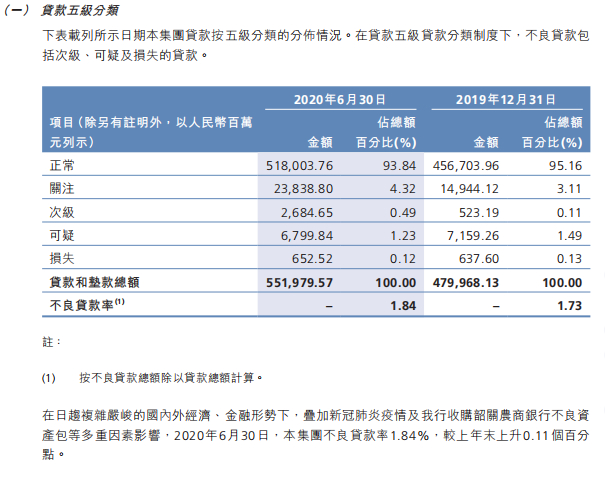
Task: Select the value 637.60
Action: coord(479,259)
